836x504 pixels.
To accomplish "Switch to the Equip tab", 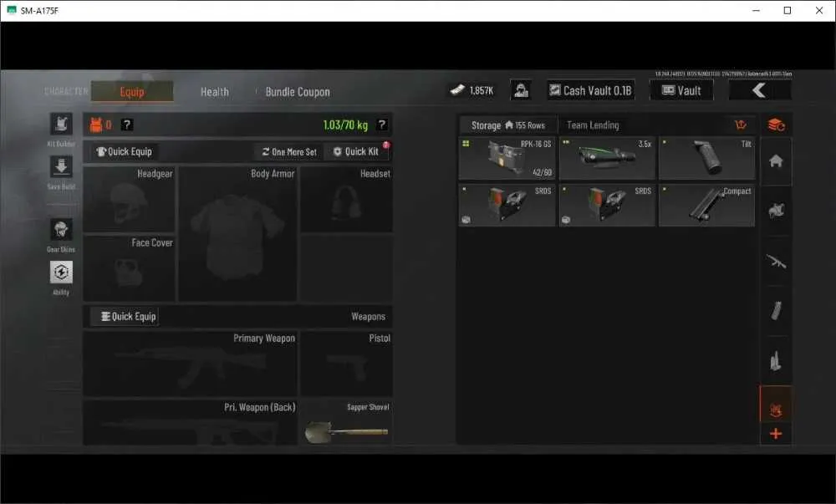I will click(x=132, y=92).
